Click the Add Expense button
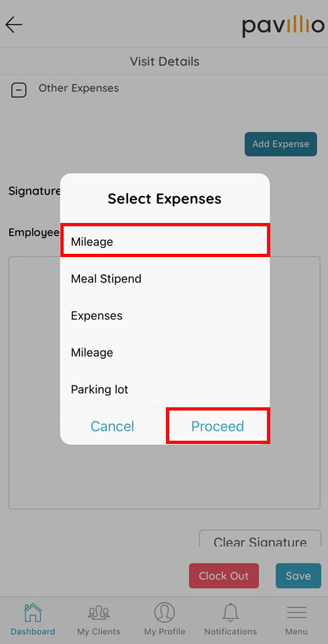Viewport: 328px width, 644px height. [x=281, y=144]
